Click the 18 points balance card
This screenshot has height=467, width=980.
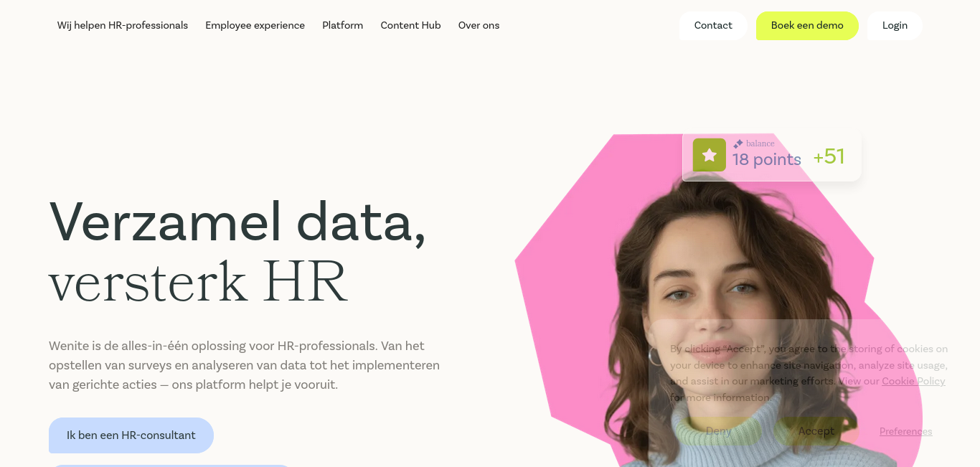pyautogui.click(x=771, y=156)
